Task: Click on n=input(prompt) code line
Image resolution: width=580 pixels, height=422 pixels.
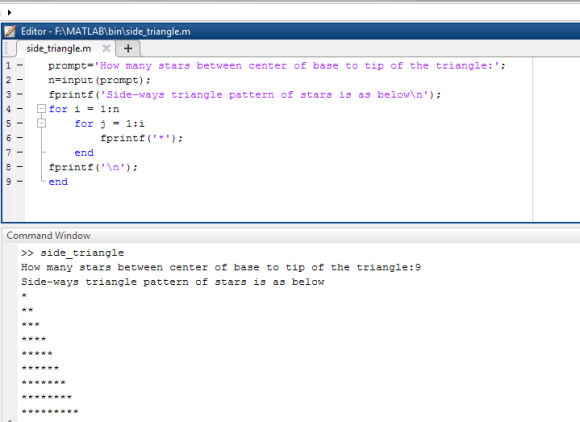Action: 99,80
